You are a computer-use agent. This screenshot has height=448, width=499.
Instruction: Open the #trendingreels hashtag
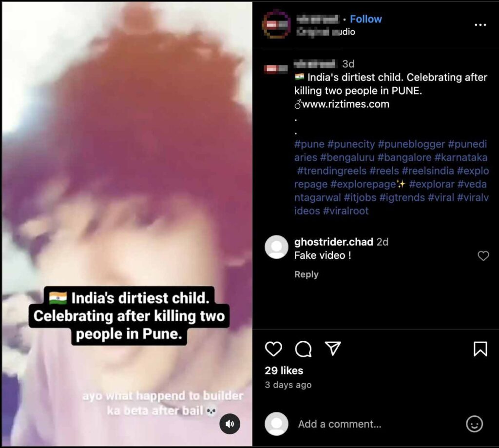(331, 171)
